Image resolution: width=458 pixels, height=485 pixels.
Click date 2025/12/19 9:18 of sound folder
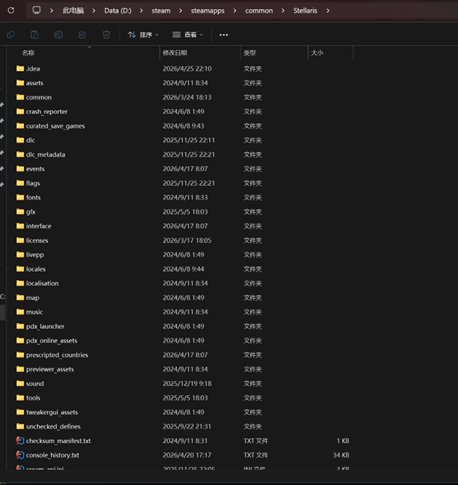pyautogui.click(x=187, y=384)
